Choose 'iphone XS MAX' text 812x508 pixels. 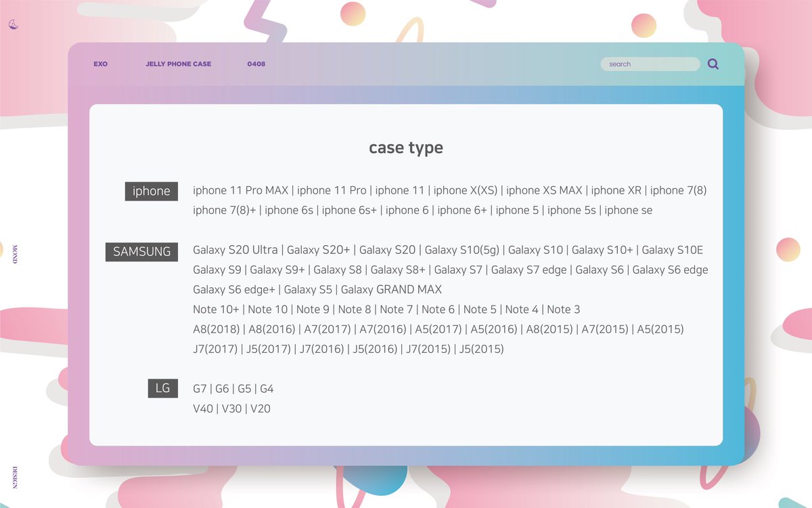click(x=545, y=190)
